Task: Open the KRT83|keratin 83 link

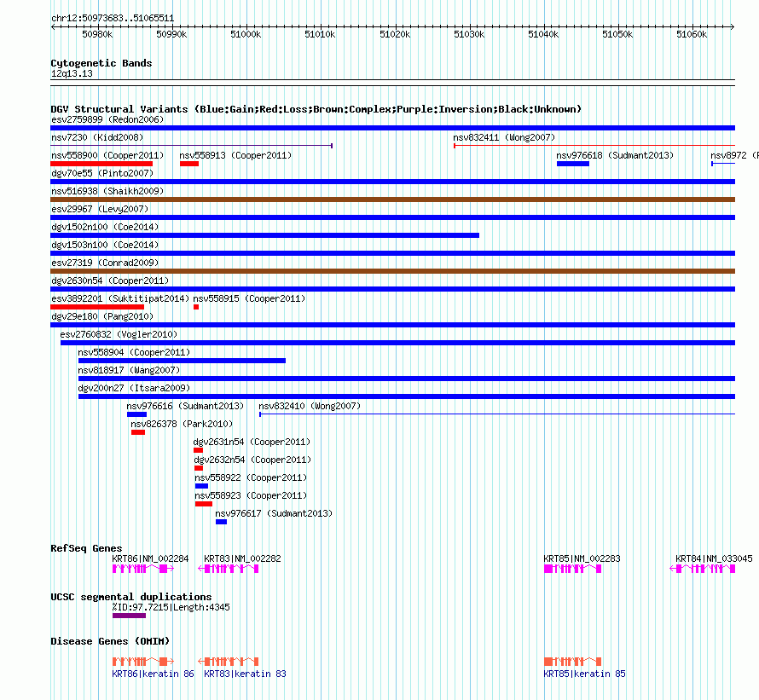Action: pyautogui.click(x=245, y=674)
